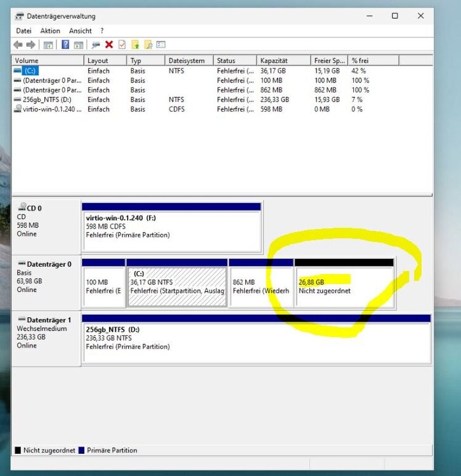Viewport: 461px width, 476px height.
Task: Minimize the Datenträgerverwaltung window
Action: tap(370, 16)
